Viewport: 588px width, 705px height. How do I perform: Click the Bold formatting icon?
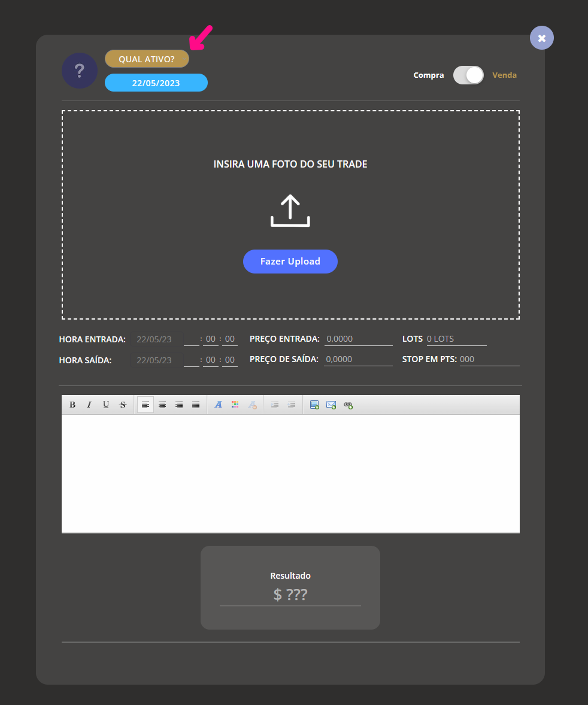pyautogui.click(x=72, y=405)
